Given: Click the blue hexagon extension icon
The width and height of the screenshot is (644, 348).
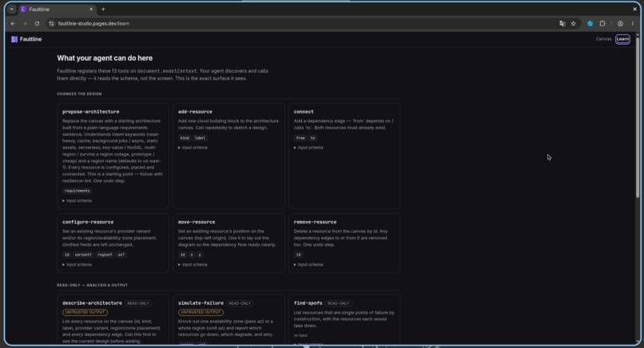Looking at the screenshot, I should pos(590,23).
